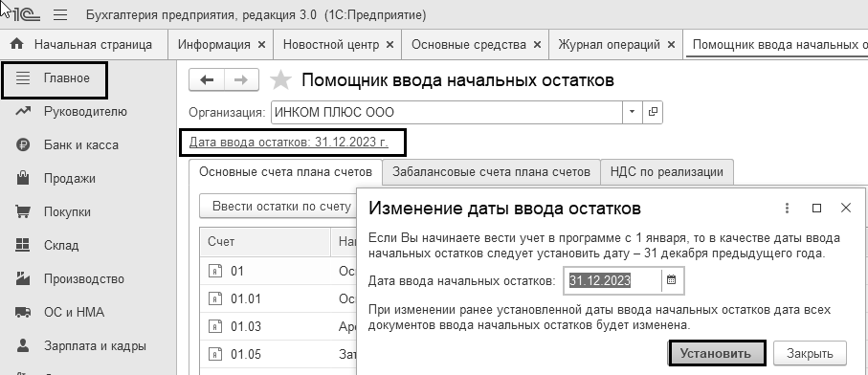This screenshot has height=375, width=868.
Task: Select Основные счета плана счетов tab
Action: click(x=285, y=172)
